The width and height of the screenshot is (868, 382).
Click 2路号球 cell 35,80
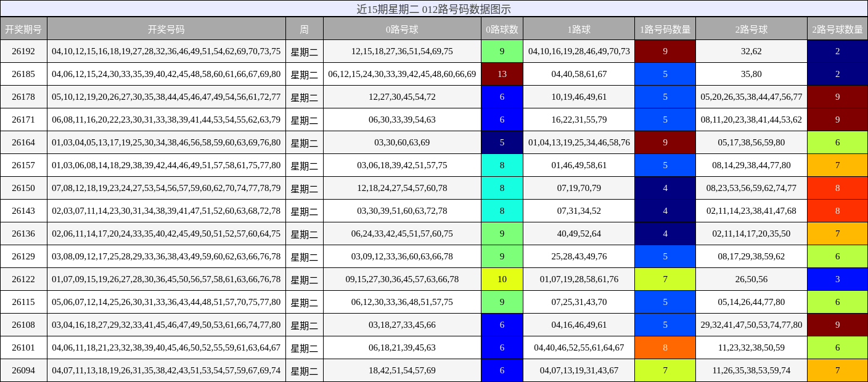751,74
